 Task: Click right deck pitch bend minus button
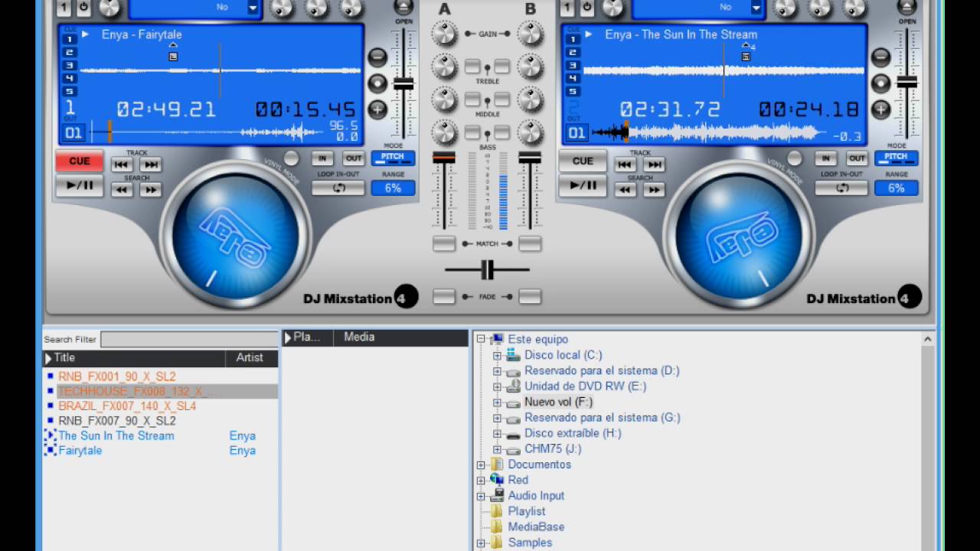coord(881,57)
